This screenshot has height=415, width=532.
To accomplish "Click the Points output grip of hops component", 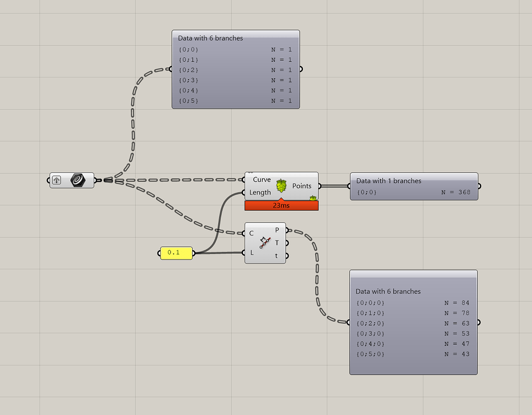I will pos(320,186).
